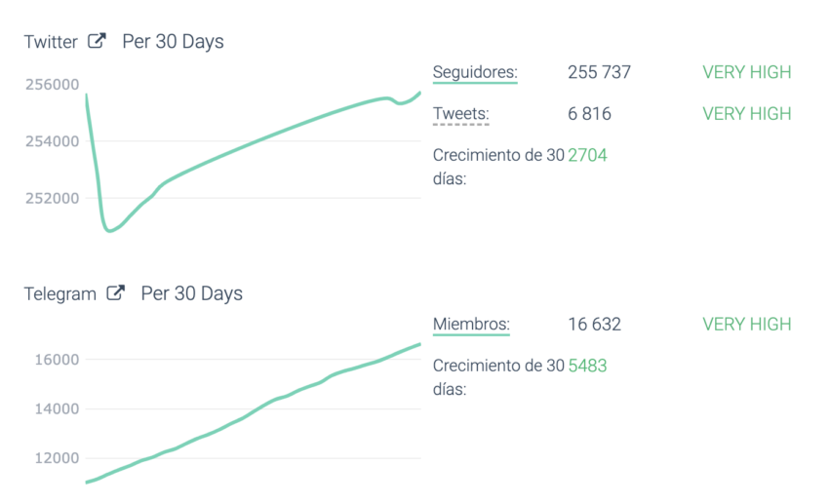Click Twitter follower count 255 737

[599, 72]
